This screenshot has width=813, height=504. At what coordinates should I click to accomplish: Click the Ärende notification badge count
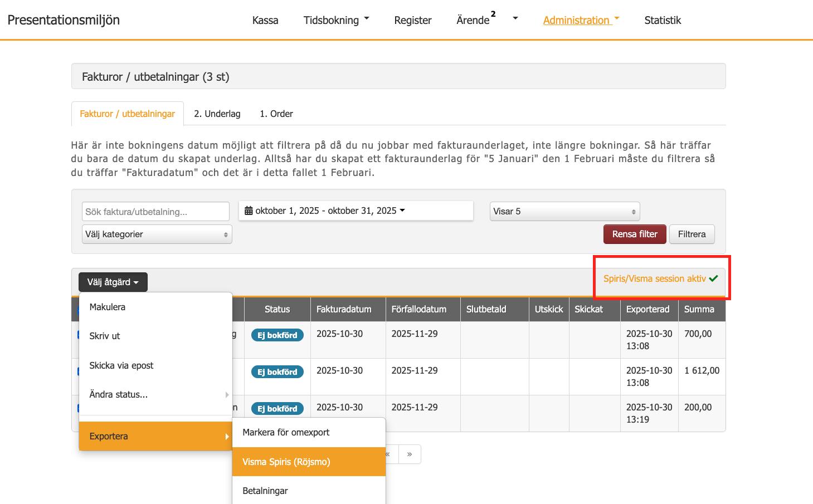coord(493,14)
